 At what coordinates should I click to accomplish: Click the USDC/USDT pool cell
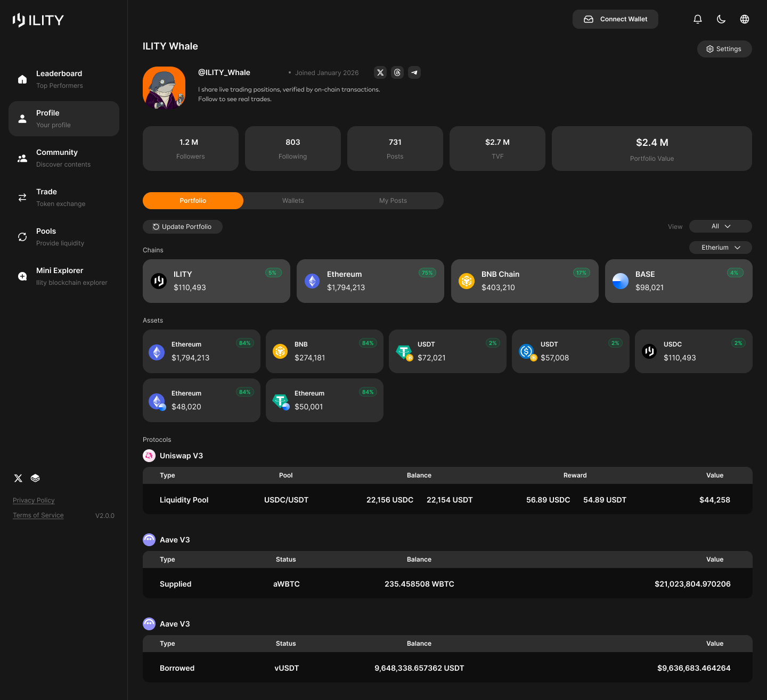pyautogui.click(x=287, y=500)
